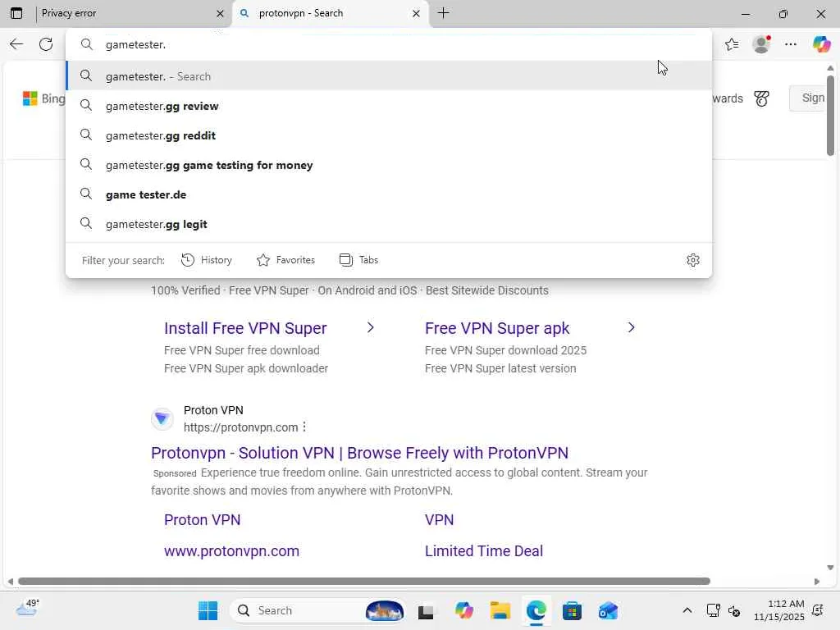Open the Windows Start button
Viewport: 840px width, 630px height.
coord(208,610)
